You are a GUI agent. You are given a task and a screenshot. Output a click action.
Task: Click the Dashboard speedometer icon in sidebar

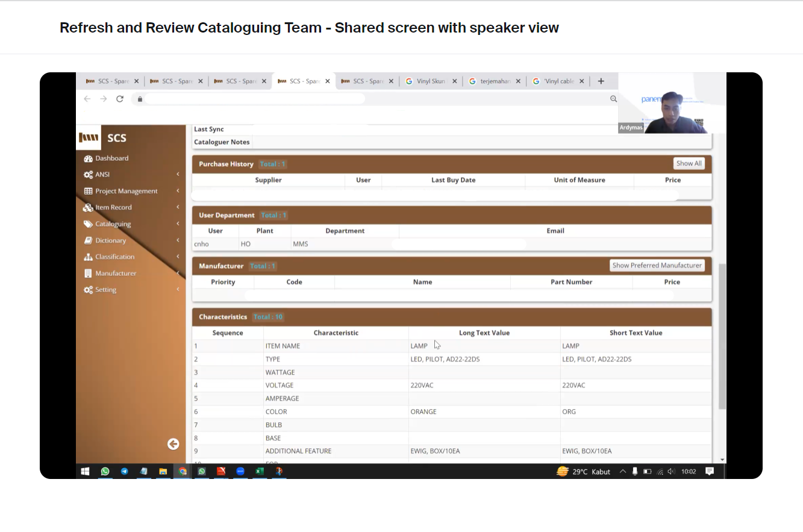89,158
